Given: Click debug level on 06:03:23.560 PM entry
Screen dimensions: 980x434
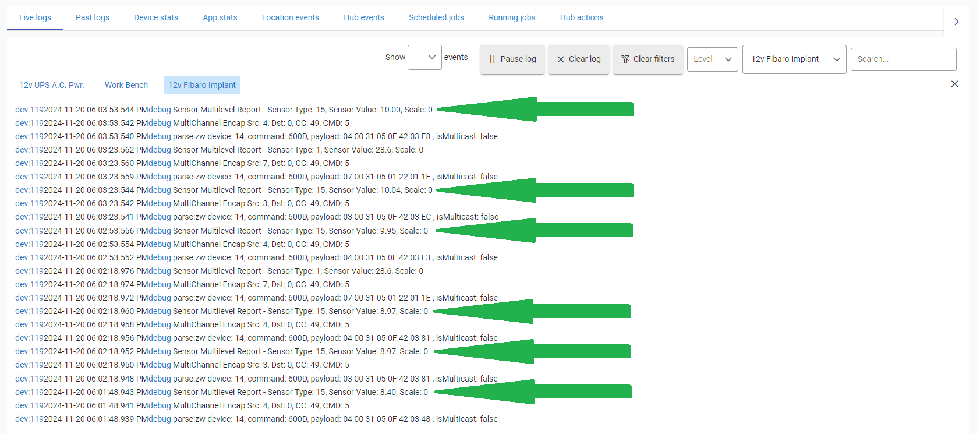Looking at the screenshot, I should click(160, 163).
